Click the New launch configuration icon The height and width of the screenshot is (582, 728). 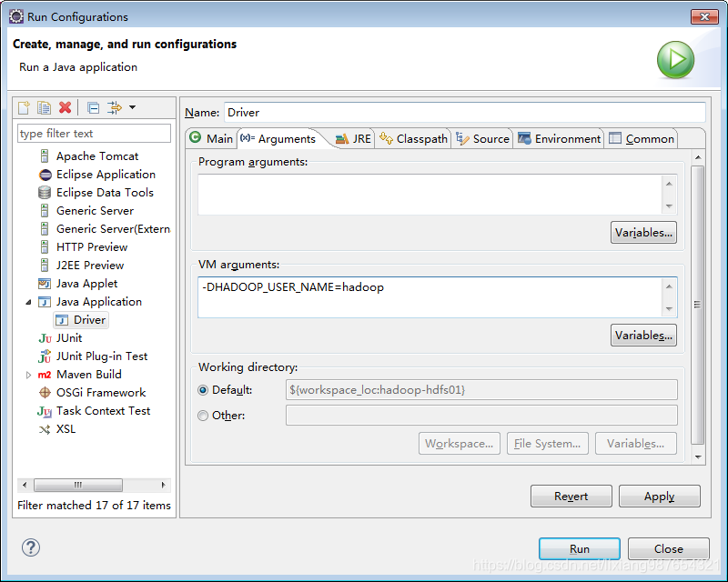[24, 107]
